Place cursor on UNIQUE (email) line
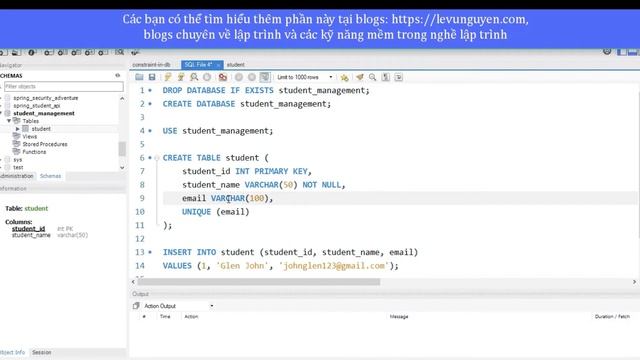Screen dimensions: 640x360 216,212
